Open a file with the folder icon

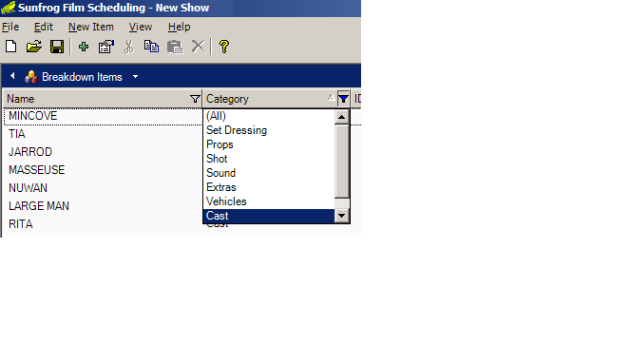click(34, 47)
